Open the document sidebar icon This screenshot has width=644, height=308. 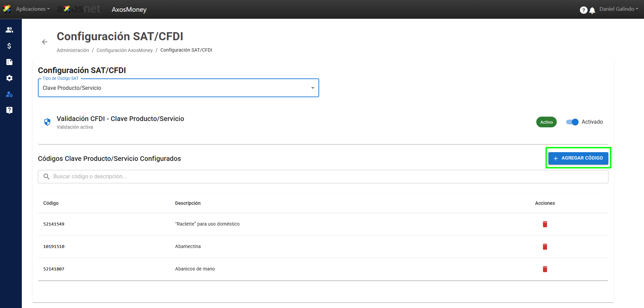9,62
